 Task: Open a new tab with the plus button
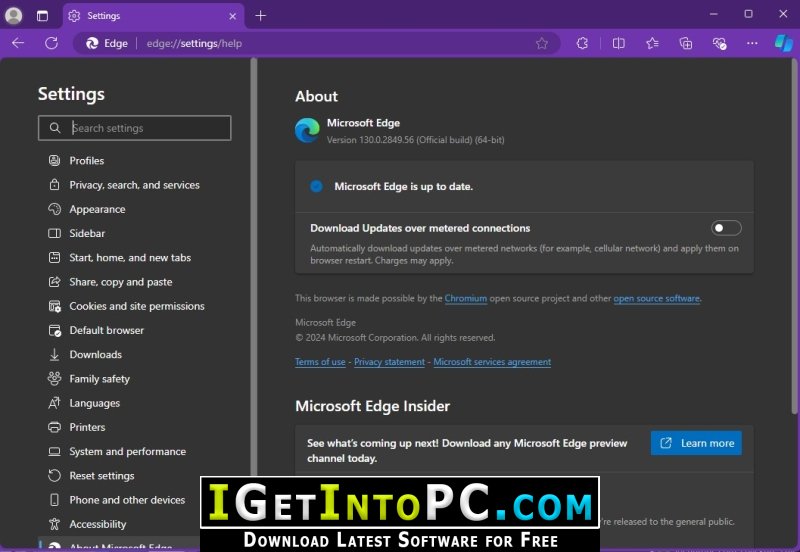point(261,15)
